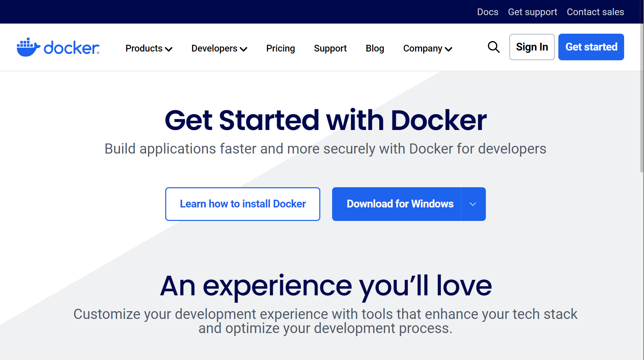Screen dimensions: 644x360
Task: Open the Support menu item
Action: (x=330, y=48)
